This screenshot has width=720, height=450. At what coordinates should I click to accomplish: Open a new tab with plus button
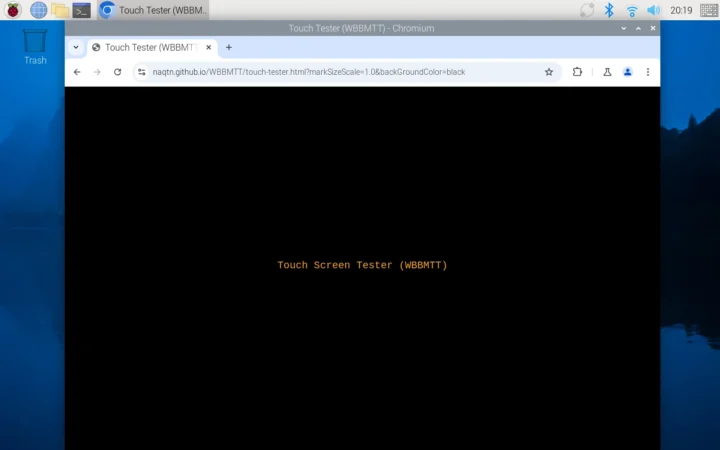tap(229, 47)
